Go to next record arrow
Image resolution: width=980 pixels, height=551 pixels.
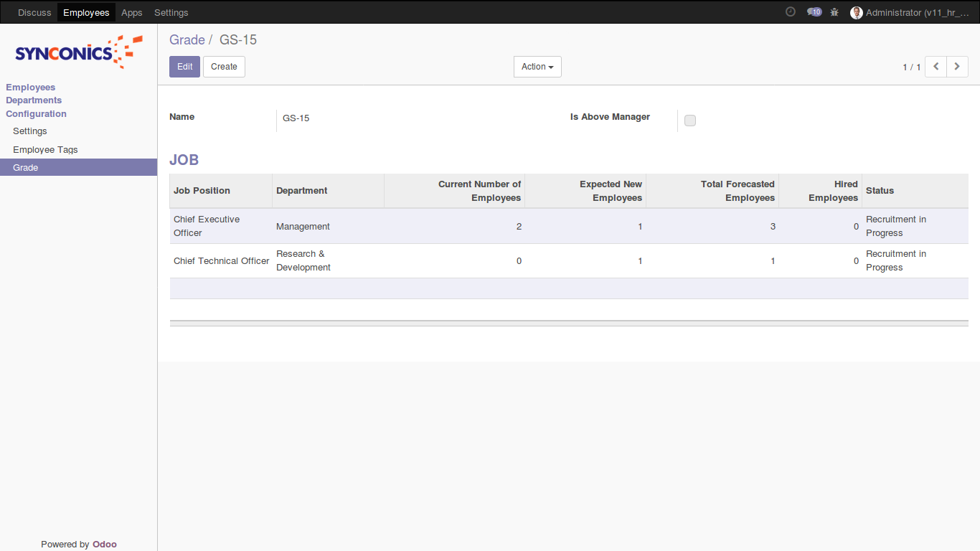[957, 67]
